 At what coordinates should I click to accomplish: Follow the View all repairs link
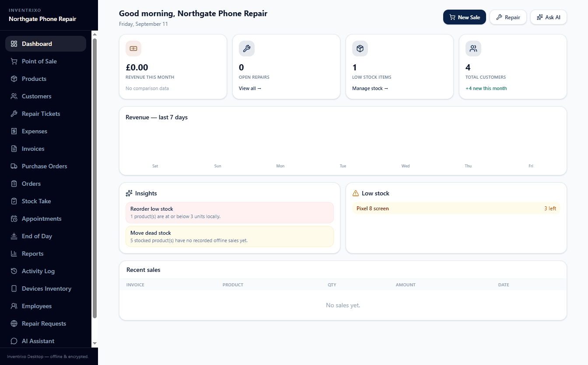coord(250,88)
